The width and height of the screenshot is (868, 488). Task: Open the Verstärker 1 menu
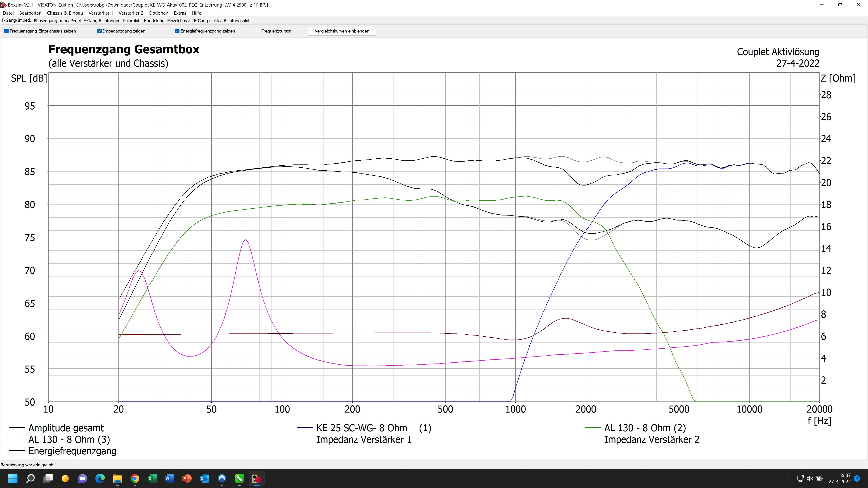pyautogui.click(x=100, y=13)
